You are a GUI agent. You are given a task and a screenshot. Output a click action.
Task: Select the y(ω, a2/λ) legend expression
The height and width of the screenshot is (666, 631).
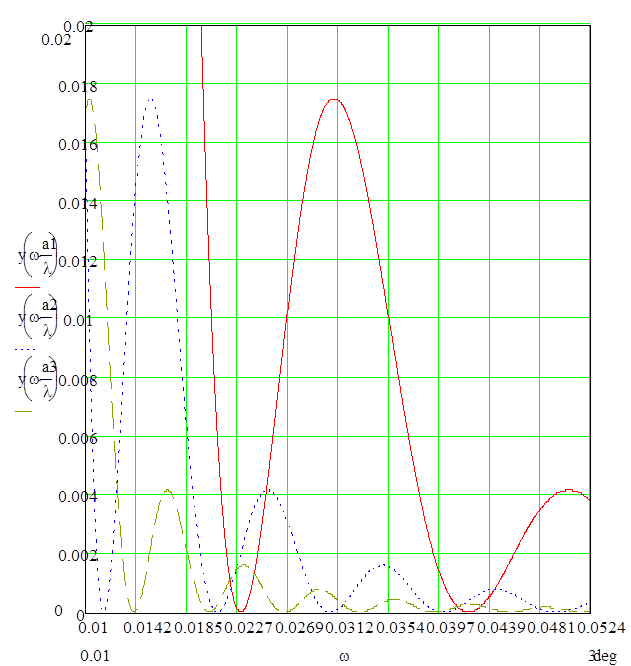tap(38, 317)
